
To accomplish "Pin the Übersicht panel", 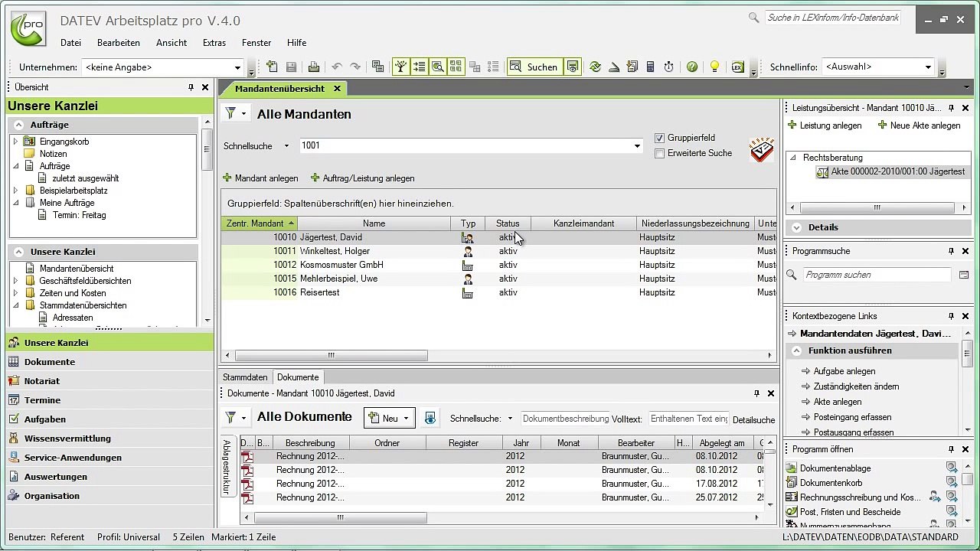I will (191, 87).
